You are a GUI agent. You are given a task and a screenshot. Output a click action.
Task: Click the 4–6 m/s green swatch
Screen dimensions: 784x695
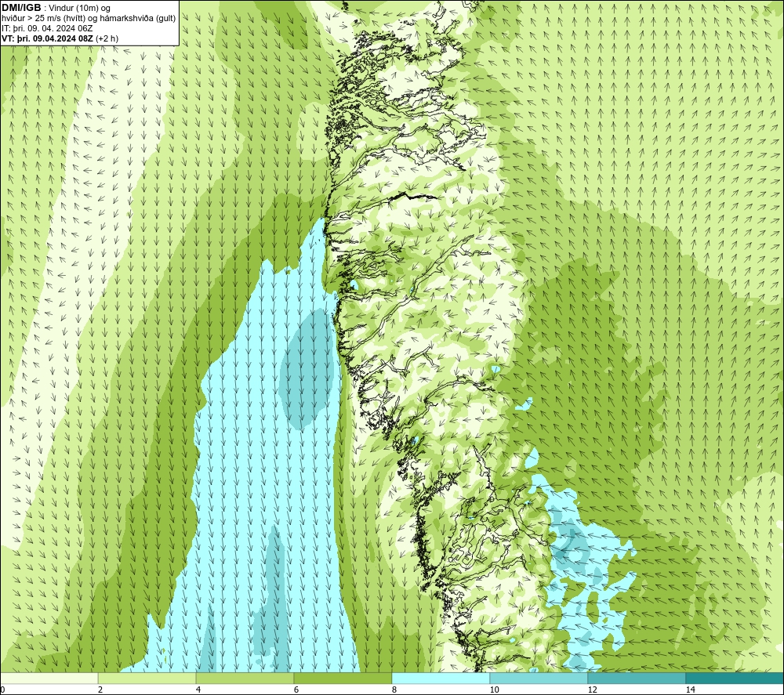click(245, 678)
